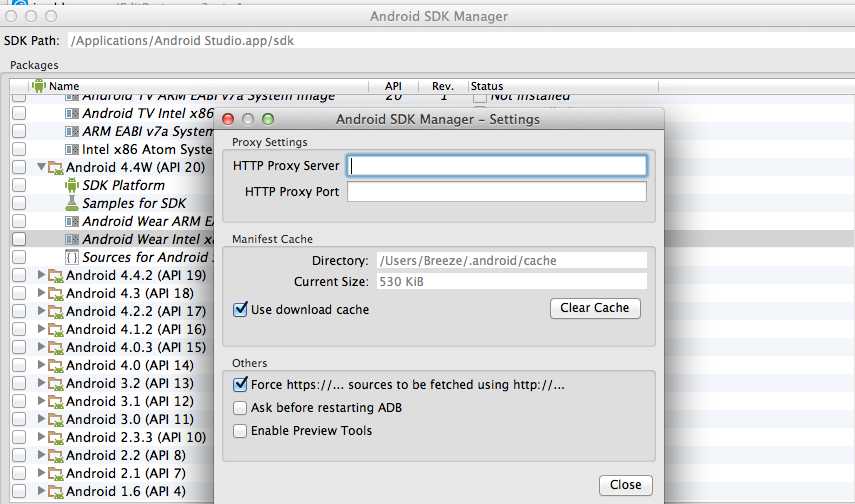This screenshot has width=855, height=504.
Task: Click the folder icon of Android 2.3.3 (API 10)
Action: coord(56,438)
